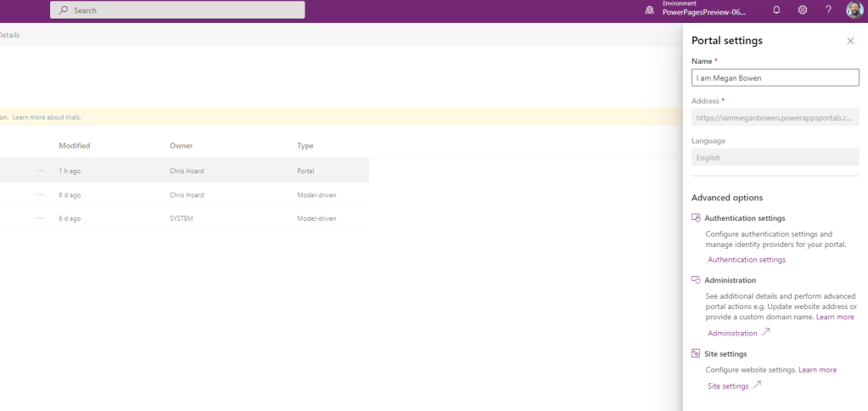Open more options for SYSTEM-owned app row
Image resolution: width=868 pixels, height=411 pixels.
click(41, 218)
